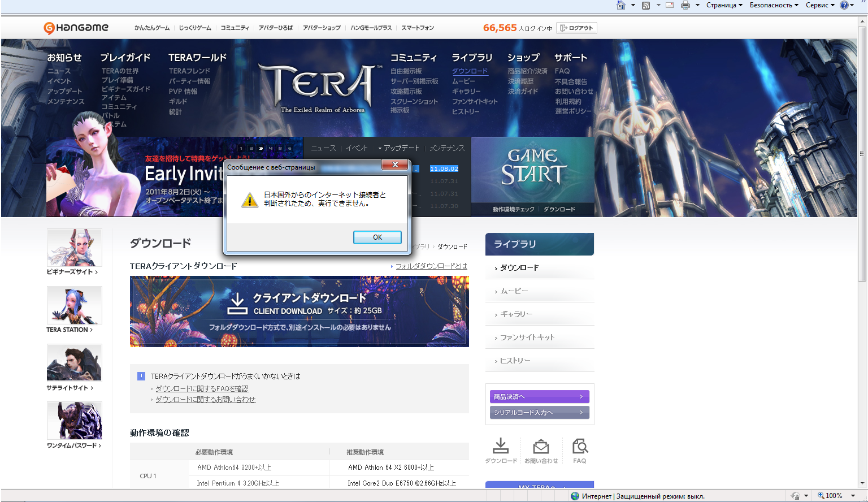The height and width of the screenshot is (502, 868).
Task: Open スマートフォン in the Hangame top menu
Action: tap(418, 28)
